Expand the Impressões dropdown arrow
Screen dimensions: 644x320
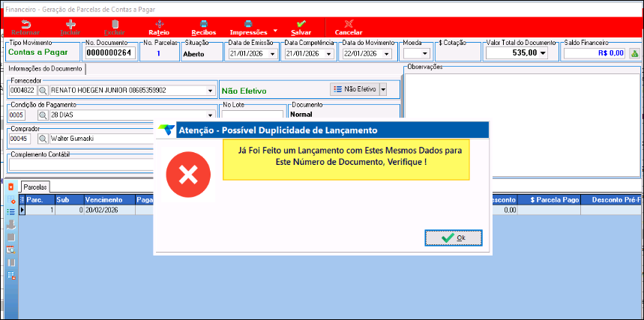click(275, 31)
